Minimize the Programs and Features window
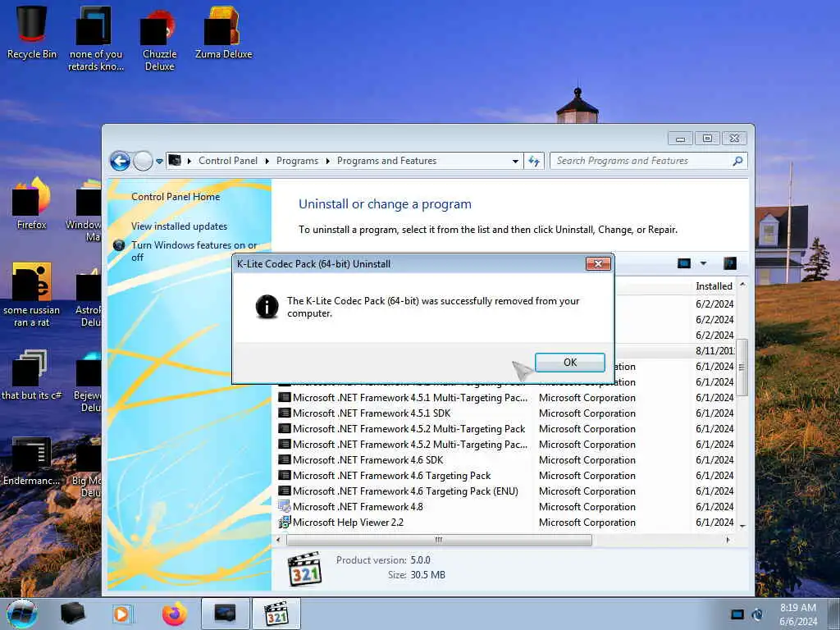The width and height of the screenshot is (840, 630). coord(680,139)
